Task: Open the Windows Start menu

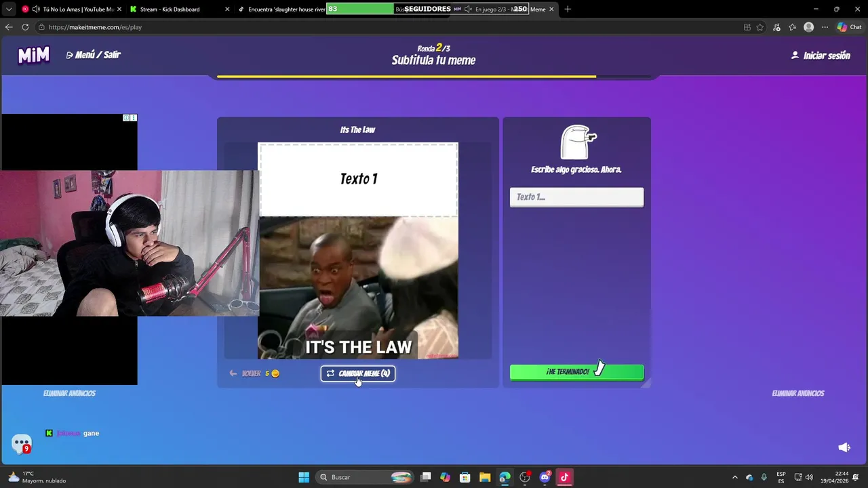Action: click(304, 477)
